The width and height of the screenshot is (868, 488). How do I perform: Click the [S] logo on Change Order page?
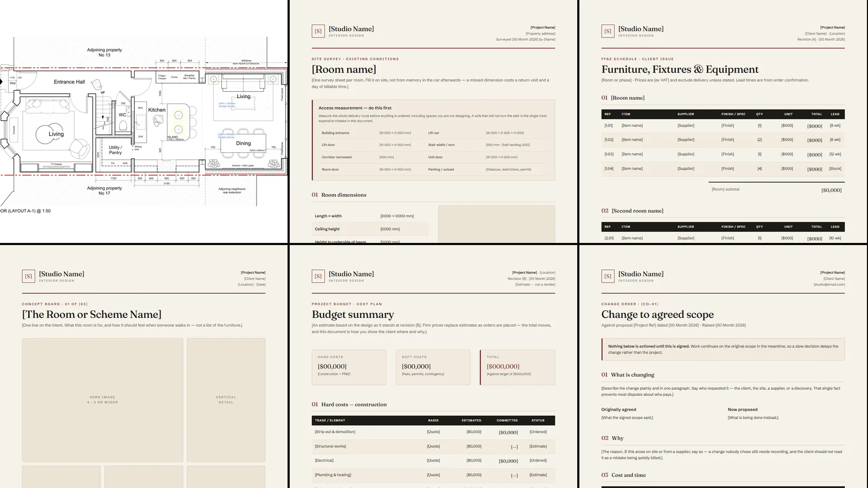point(608,276)
